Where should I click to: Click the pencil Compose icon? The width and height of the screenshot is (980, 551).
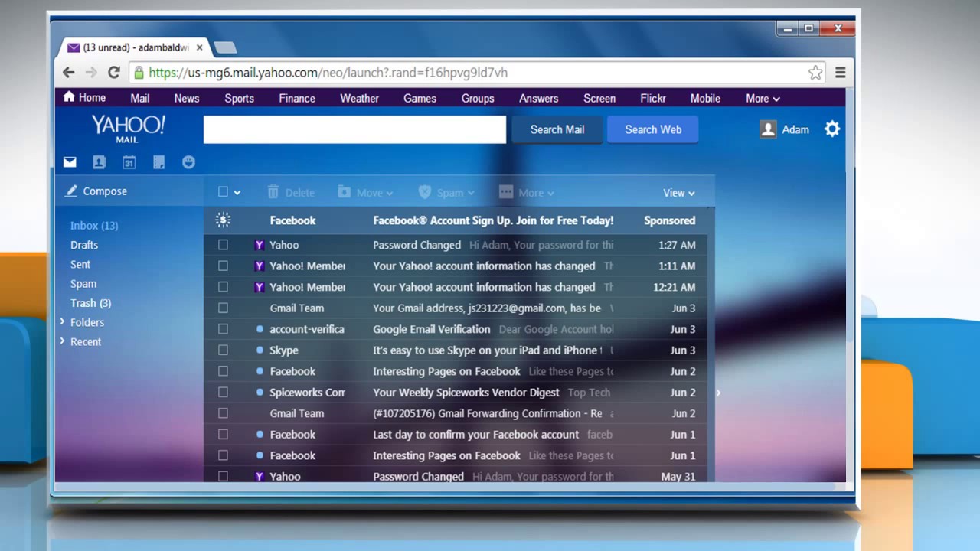[71, 191]
